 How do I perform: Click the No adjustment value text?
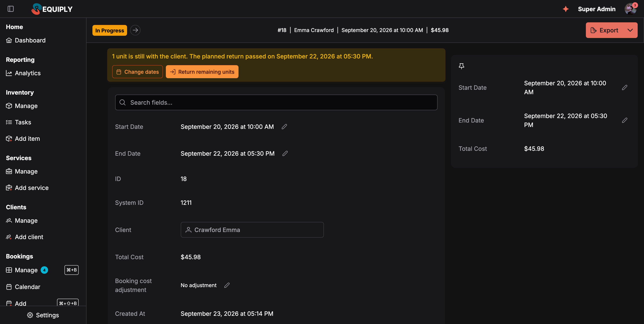[x=198, y=285]
